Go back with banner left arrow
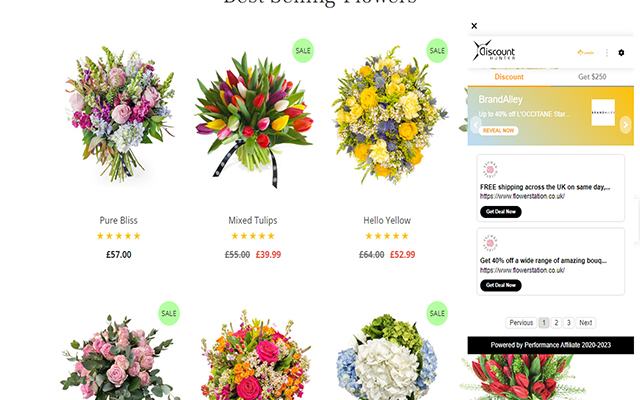This screenshot has height=400, width=640. coord(475,125)
